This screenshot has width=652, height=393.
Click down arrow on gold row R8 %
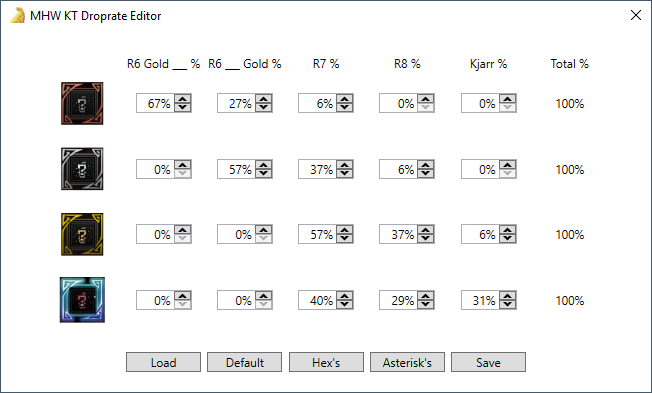point(426,238)
